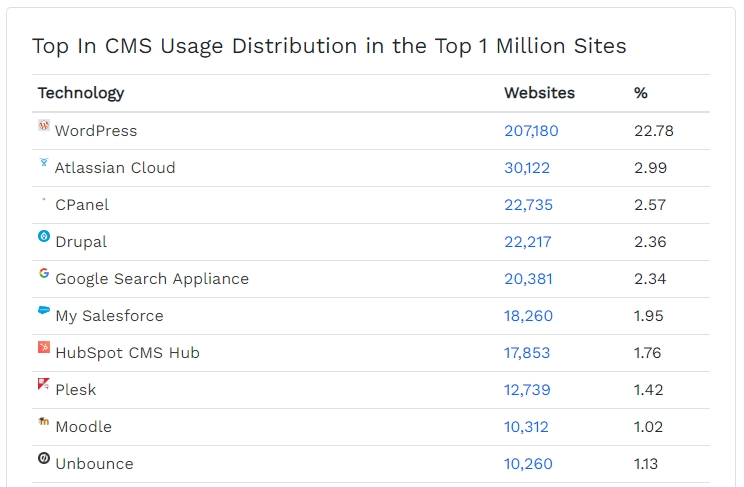Click the Drupal logo icon
This screenshot has width=744, height=487.
click(x=44, y=236)
